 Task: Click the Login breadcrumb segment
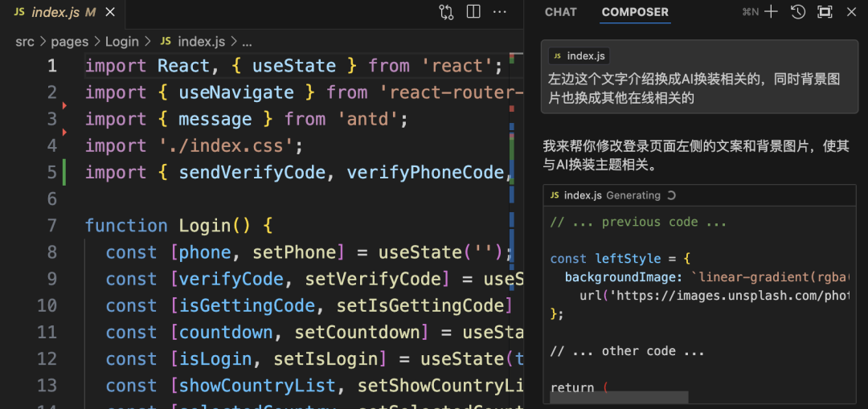click(x=121, y=42)
